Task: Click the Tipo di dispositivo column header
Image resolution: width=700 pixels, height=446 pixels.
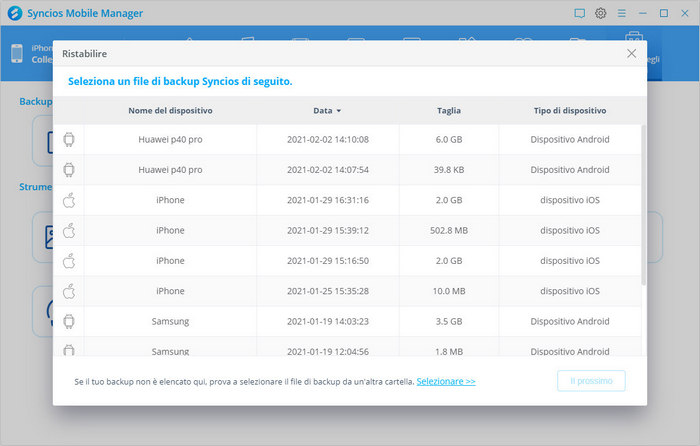Action: (570, 110)
